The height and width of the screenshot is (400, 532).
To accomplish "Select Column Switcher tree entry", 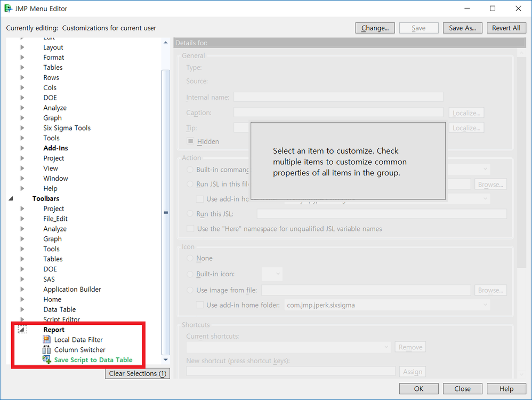I will click(x=80, y=350).
